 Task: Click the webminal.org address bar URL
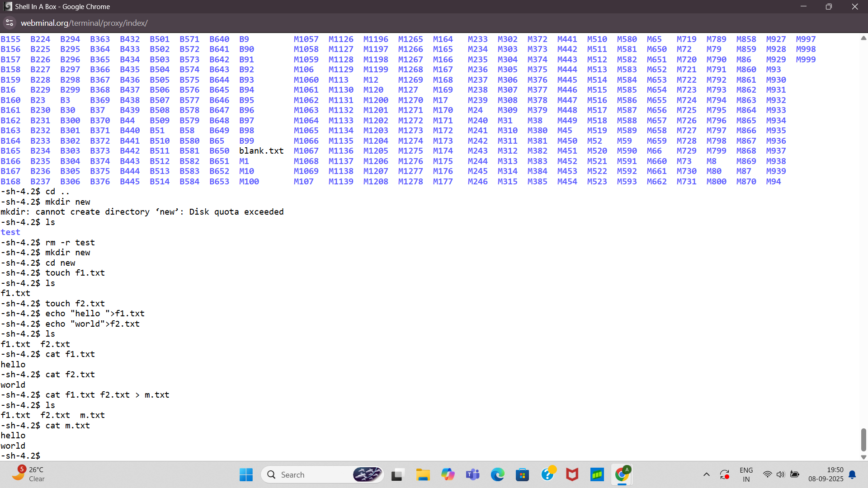[84, 23]
